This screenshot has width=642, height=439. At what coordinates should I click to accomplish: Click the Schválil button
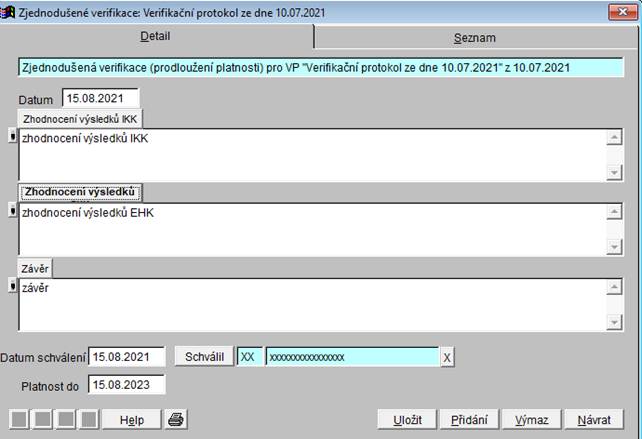point(204,357)
